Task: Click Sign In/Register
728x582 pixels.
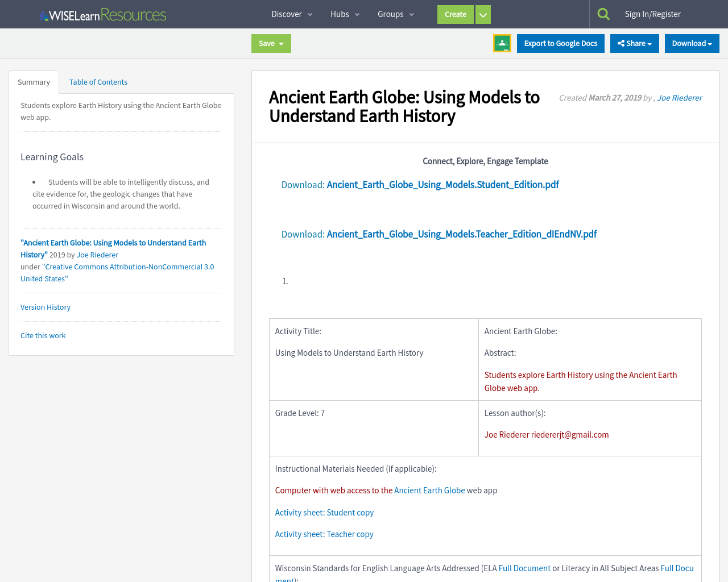Action: [653, 13]
